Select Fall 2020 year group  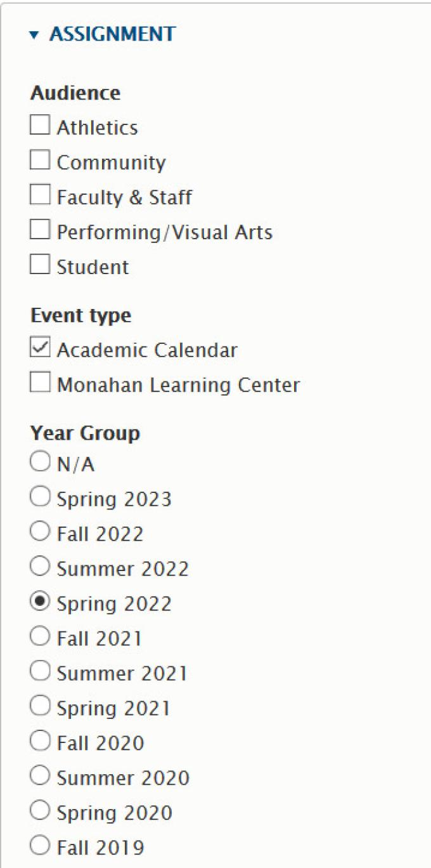39,742
